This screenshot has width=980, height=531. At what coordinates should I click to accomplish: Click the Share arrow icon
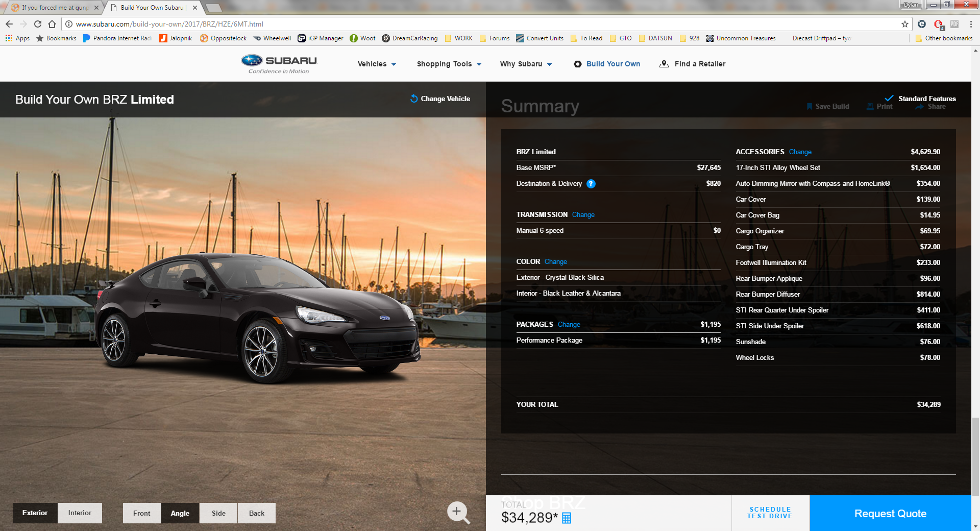(920, 106)
